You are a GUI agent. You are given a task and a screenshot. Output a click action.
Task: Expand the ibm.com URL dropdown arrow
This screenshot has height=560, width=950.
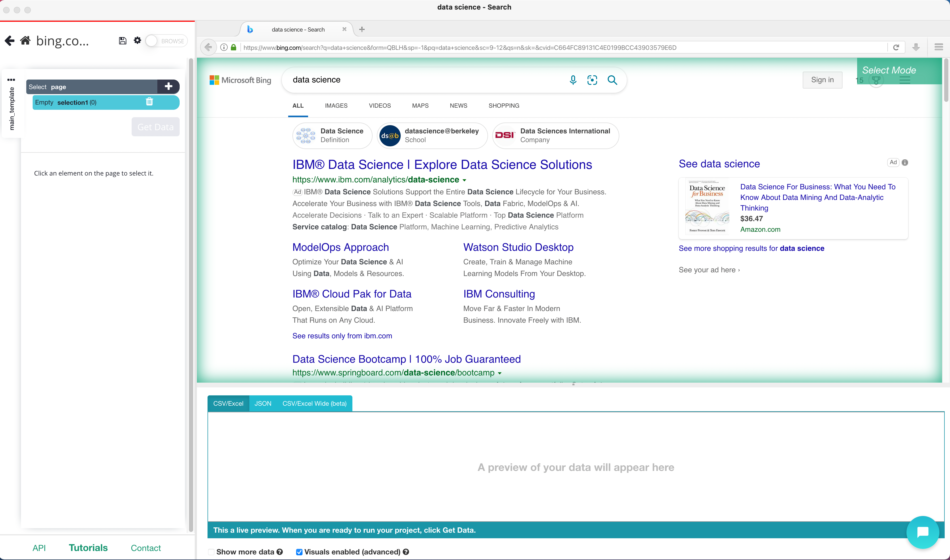(x=464, y=180)
